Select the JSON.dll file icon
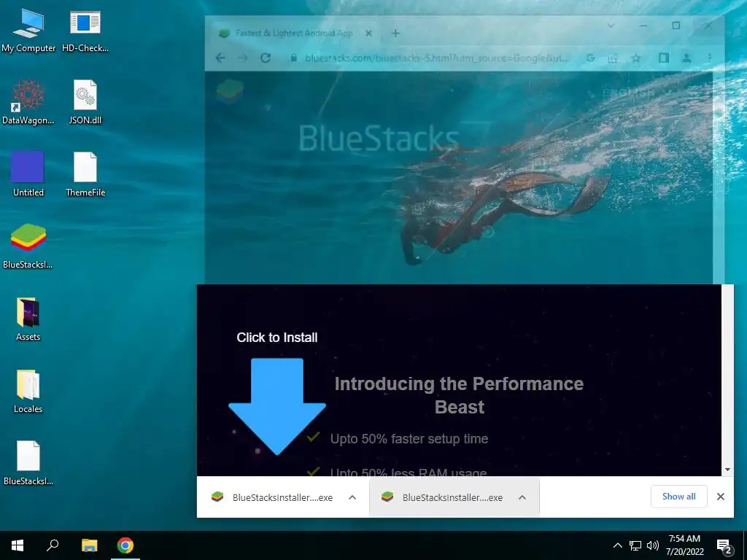 [x=85, y=103]
